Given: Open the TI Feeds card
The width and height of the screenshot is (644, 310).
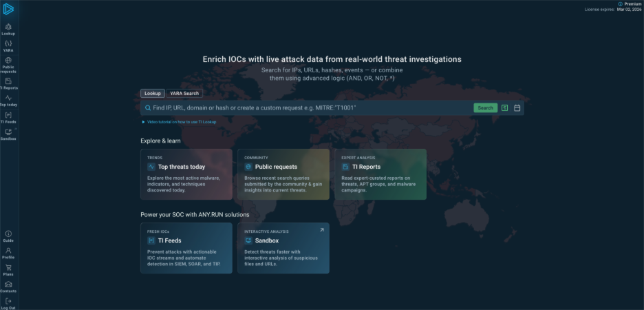Looking at the screenshot, I should [x=186, y=248].
